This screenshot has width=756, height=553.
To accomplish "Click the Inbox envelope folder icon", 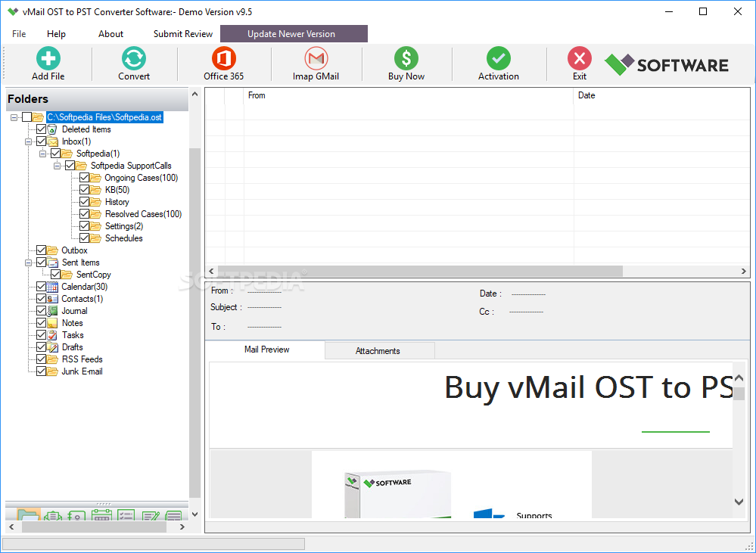I will [52, 141].
